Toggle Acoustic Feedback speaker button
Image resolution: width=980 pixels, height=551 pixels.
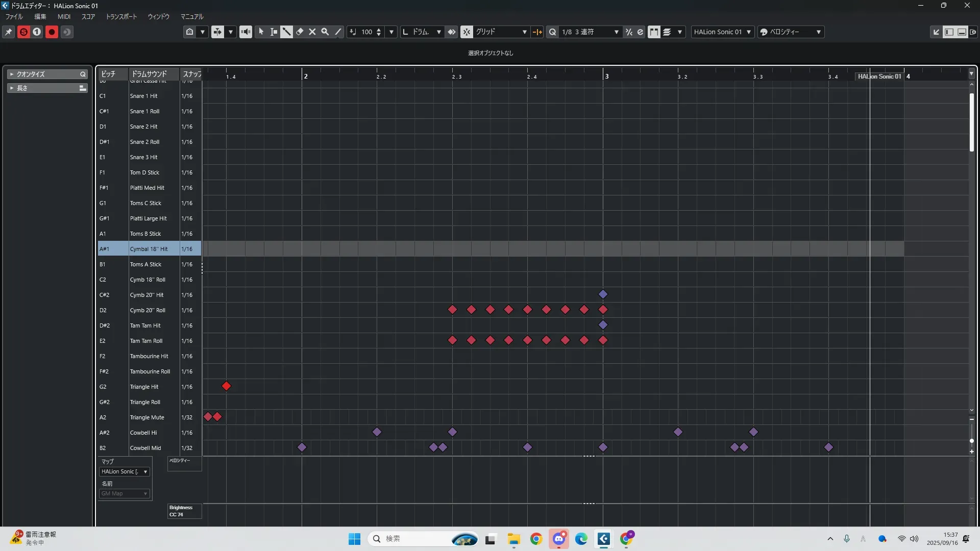tap(246, 32)
